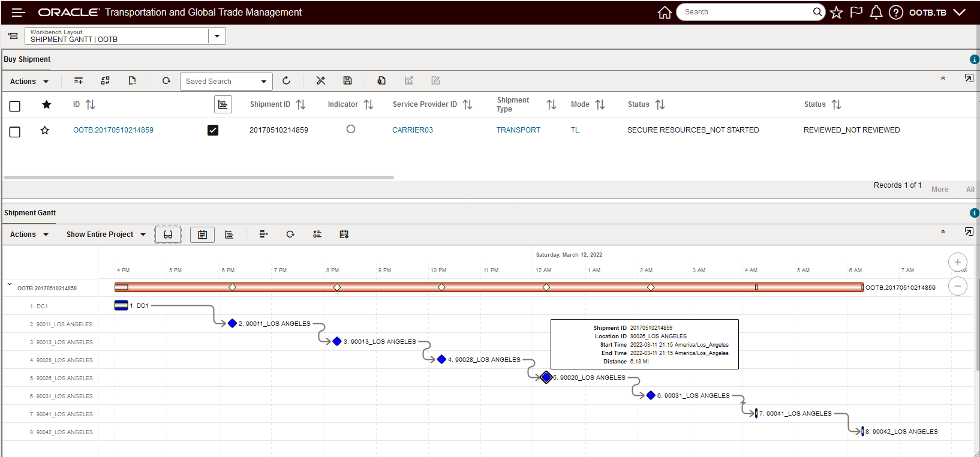Click the calendar notes icon in Gantt toolbar

(203, 234)
